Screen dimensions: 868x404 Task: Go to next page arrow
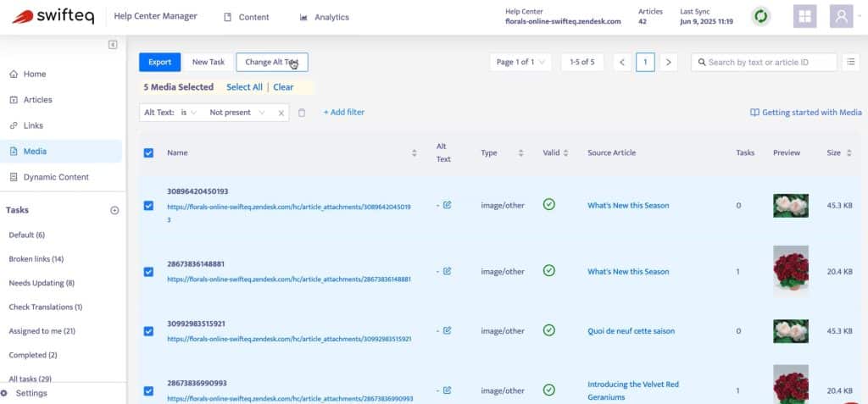point(668,62)
